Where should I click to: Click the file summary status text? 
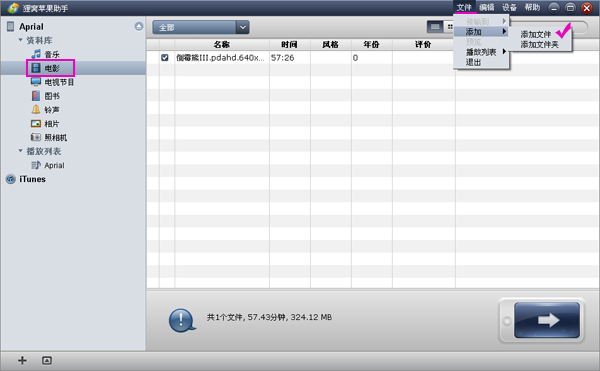269,317
